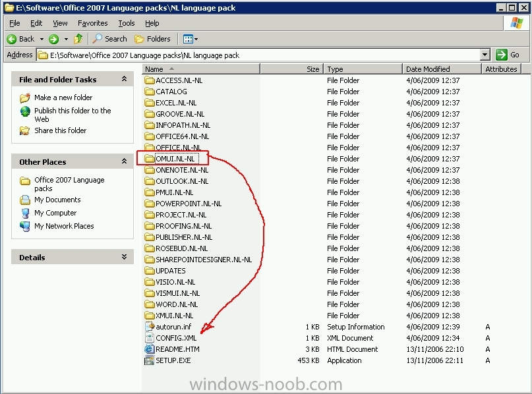532x394 pixels.
Task: Select the PROOFING.NL-NL folder icon
Action: 149,226
